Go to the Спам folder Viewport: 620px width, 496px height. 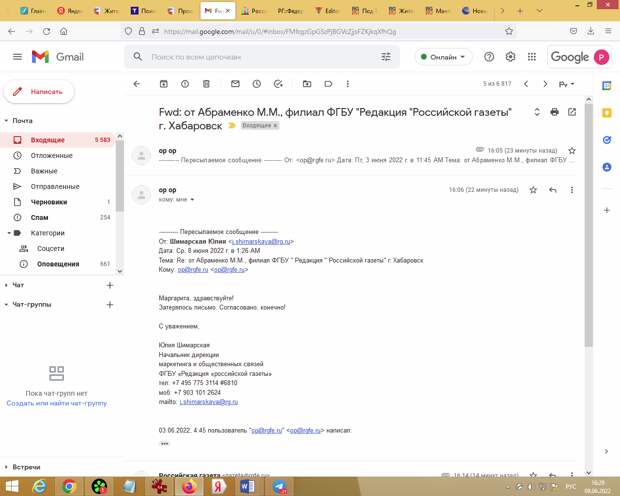coord(40,217)
